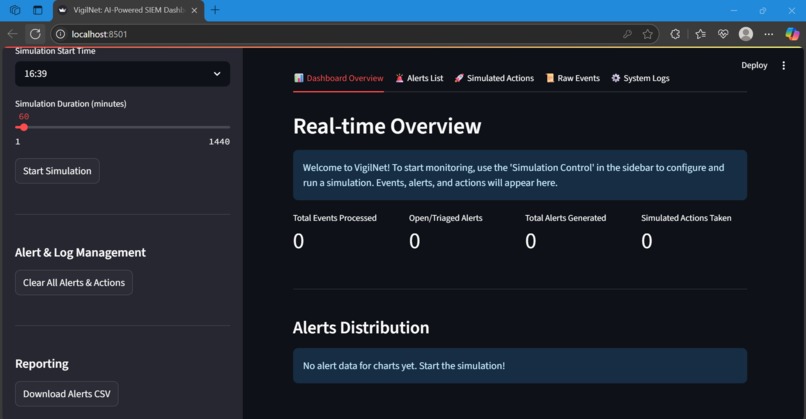Open the System Logs tab

[x=640, y=78]
